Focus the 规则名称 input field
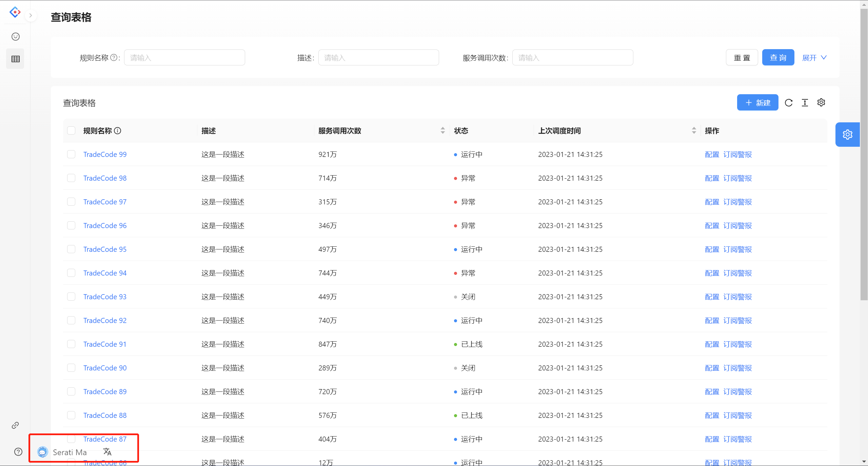 (184, 58)
